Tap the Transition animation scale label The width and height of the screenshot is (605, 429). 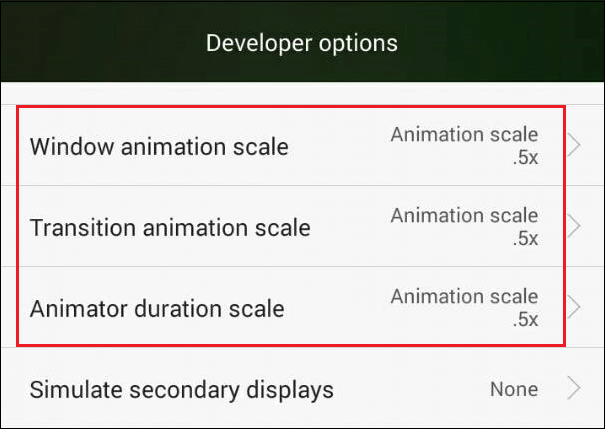[x=170, y=227]
